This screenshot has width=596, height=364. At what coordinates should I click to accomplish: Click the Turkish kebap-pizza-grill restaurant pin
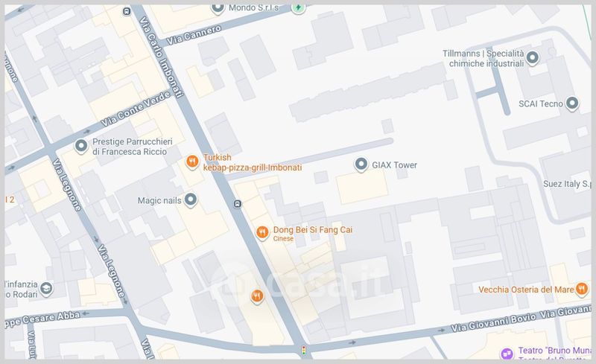(192, 162)
